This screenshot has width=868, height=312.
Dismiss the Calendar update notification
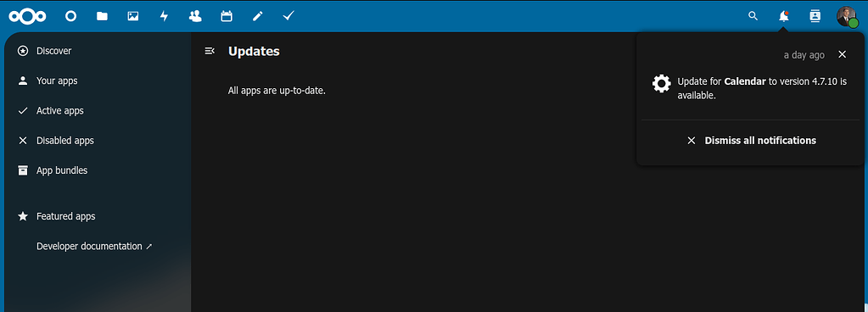[842, 54]
